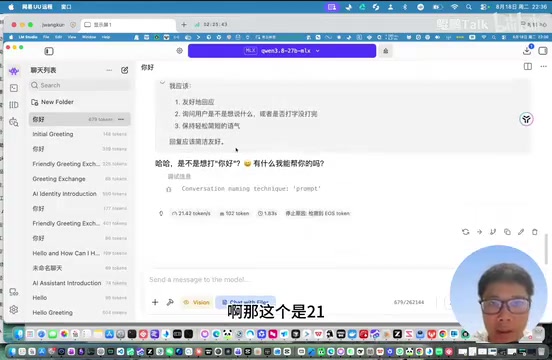Create a new chat with compose icon

(x=125, y=70)
